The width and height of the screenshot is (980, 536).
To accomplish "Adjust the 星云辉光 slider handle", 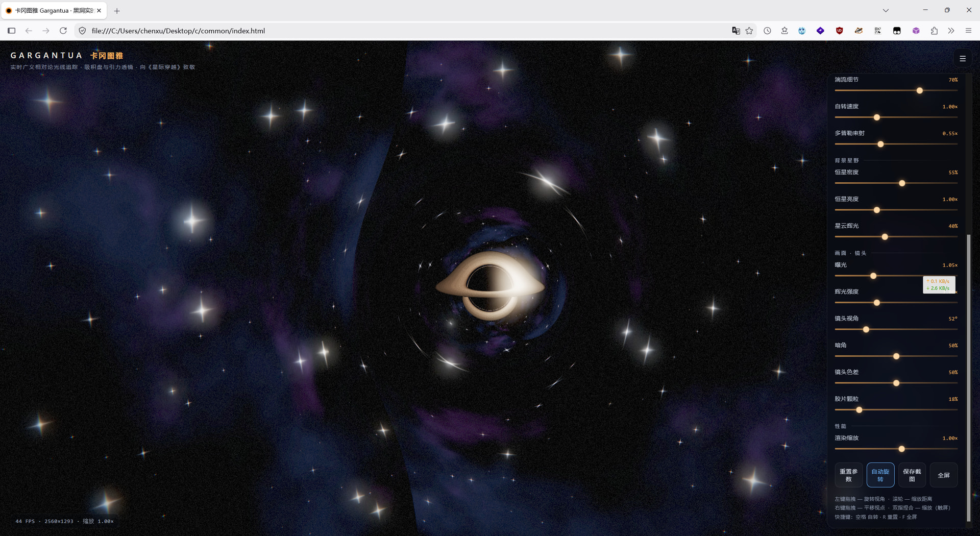I will 885,237.
